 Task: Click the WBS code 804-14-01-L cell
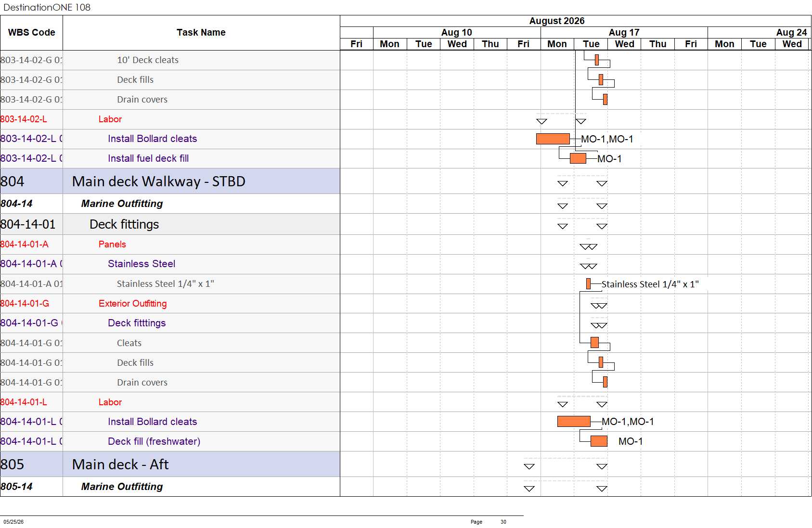(x=31, y=402)
